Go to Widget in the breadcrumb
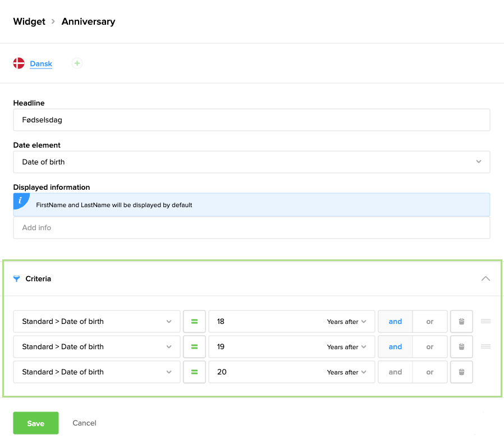This screenshot has width=504, height=448. click(29, 21)
